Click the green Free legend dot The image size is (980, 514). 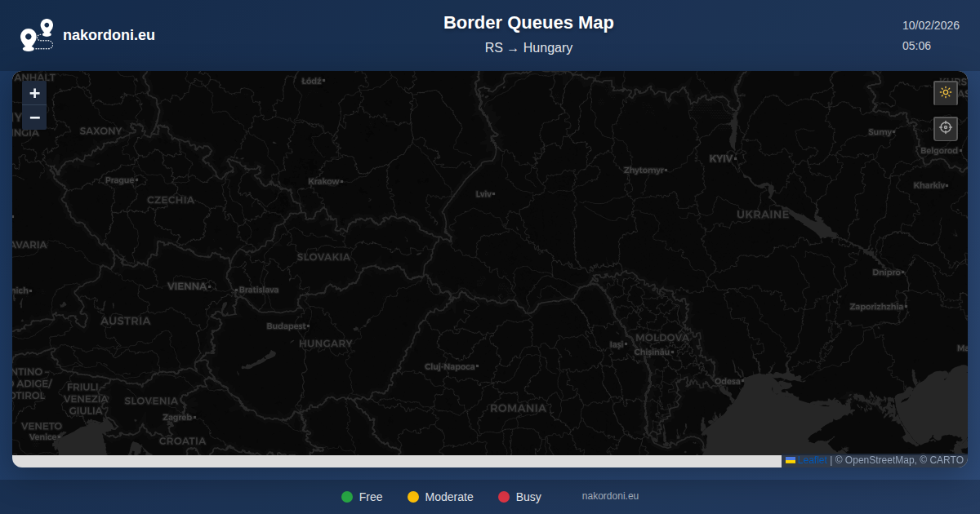pos(347,497)
